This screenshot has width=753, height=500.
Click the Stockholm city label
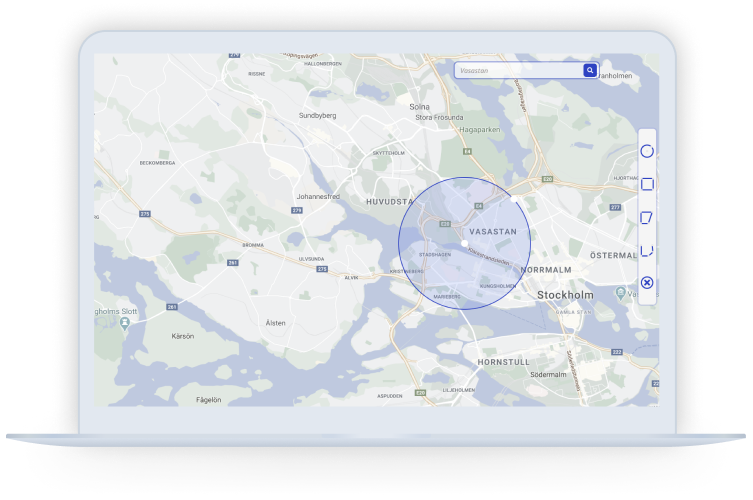point(567,296)
